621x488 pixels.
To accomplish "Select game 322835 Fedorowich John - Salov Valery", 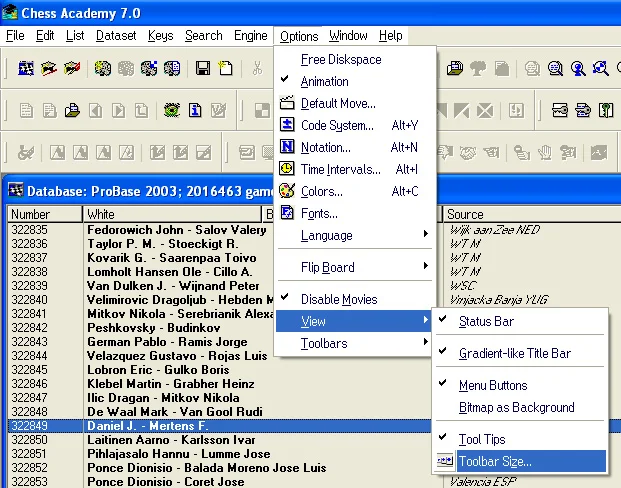I will click(177, 230).
